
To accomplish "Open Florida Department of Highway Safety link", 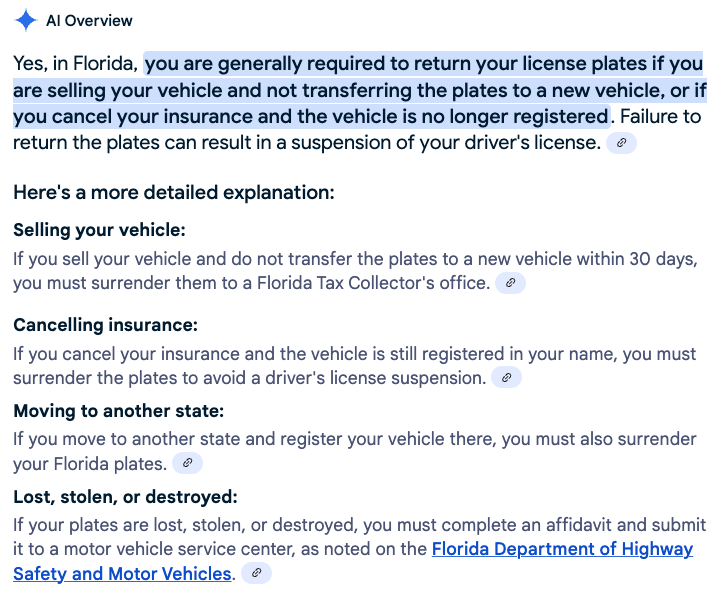I will (353, 561).
